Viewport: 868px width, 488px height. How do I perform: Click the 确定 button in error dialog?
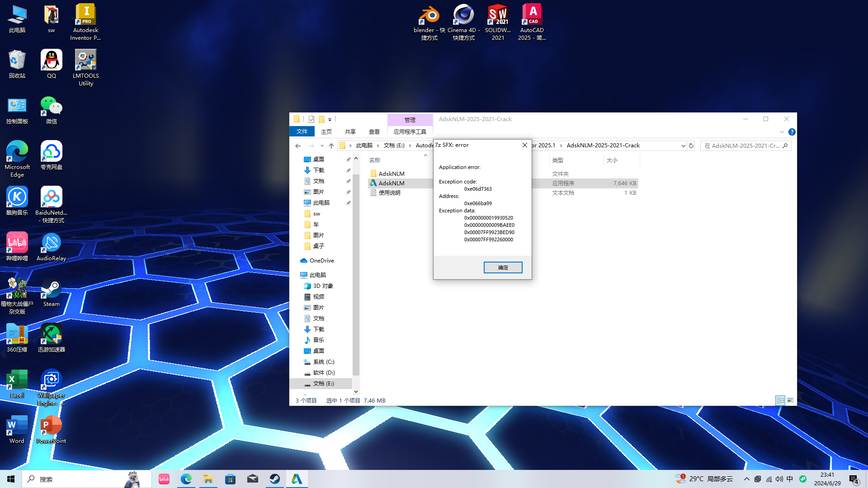click(503, 267)
